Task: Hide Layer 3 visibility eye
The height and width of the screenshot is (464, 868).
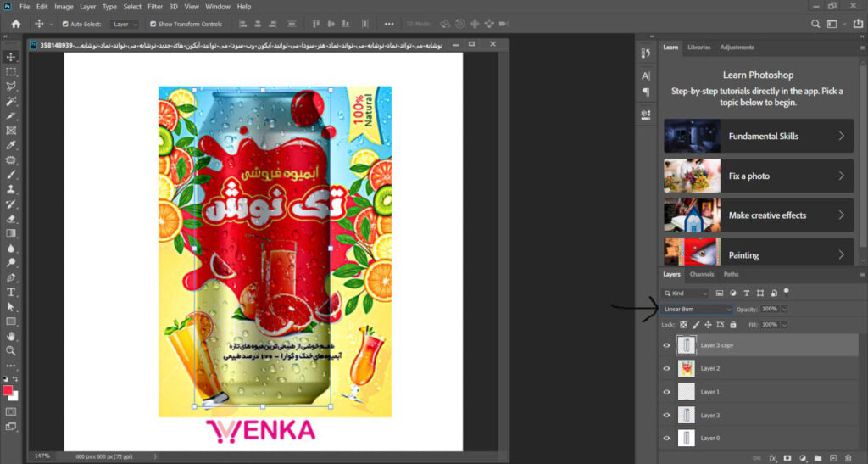Action: pyautogui.click(x=666, y=416)
